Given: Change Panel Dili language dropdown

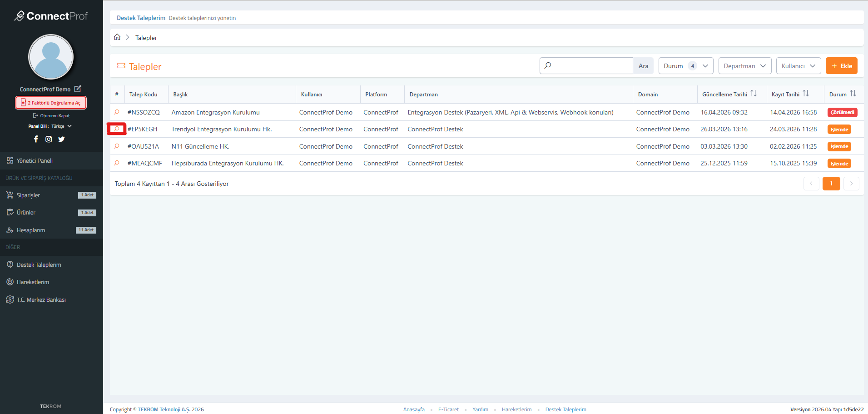Looking at the screenshot, I should [x=61, y=126].
